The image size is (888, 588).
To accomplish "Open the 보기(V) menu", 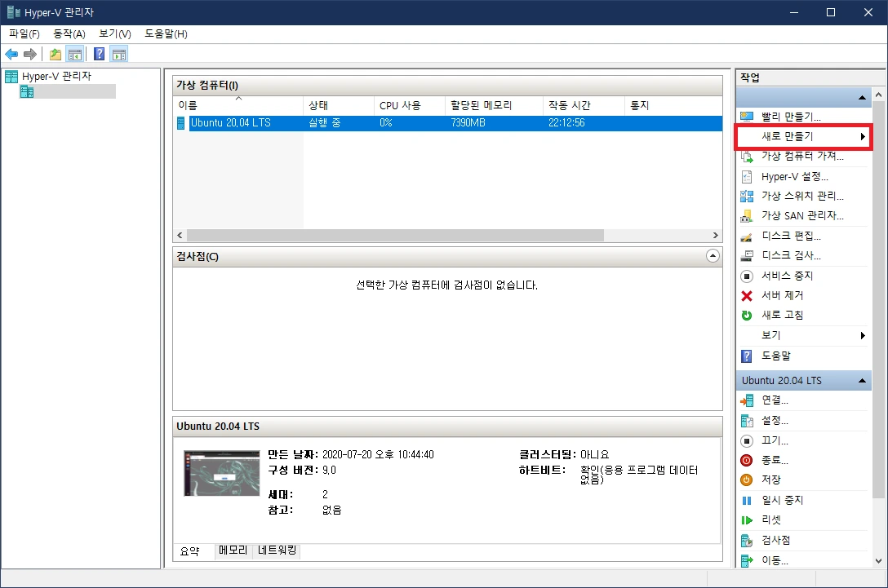I will 115,34.
